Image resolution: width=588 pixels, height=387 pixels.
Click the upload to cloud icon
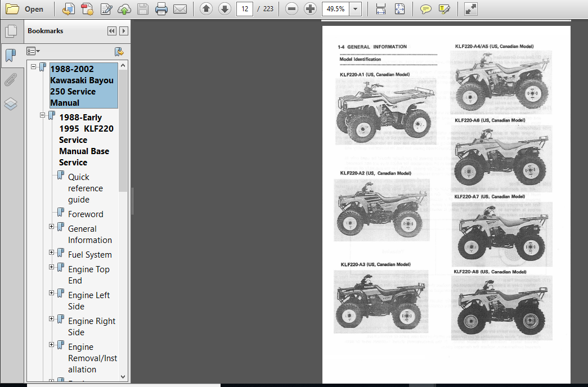(124, 8)
